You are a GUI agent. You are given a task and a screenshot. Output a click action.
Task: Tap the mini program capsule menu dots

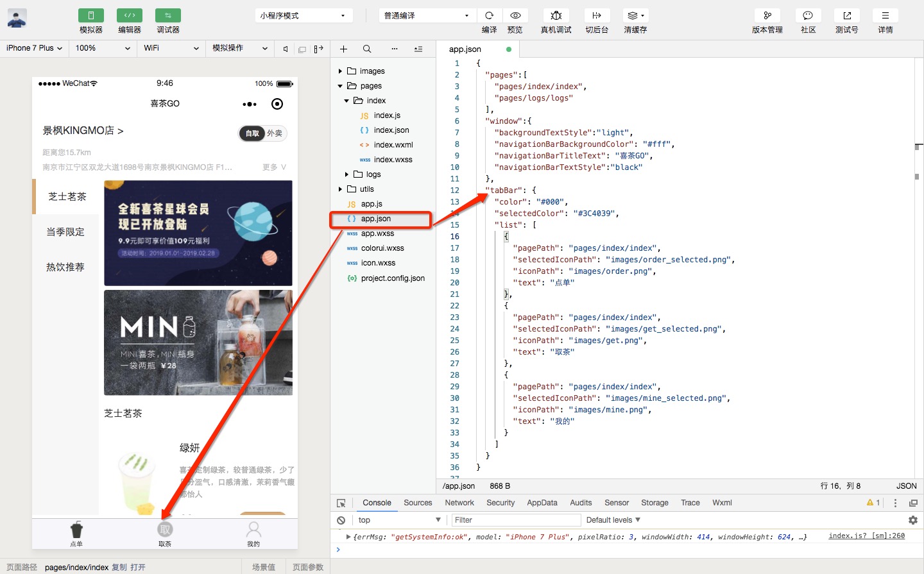click(x=250, y=104)
